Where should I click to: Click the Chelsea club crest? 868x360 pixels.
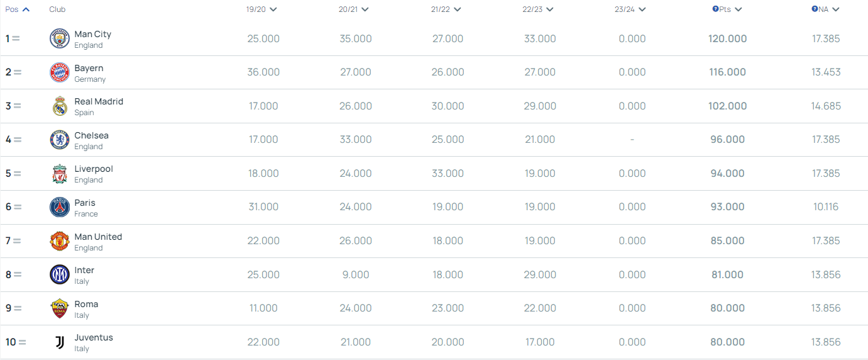pos(60,140)
